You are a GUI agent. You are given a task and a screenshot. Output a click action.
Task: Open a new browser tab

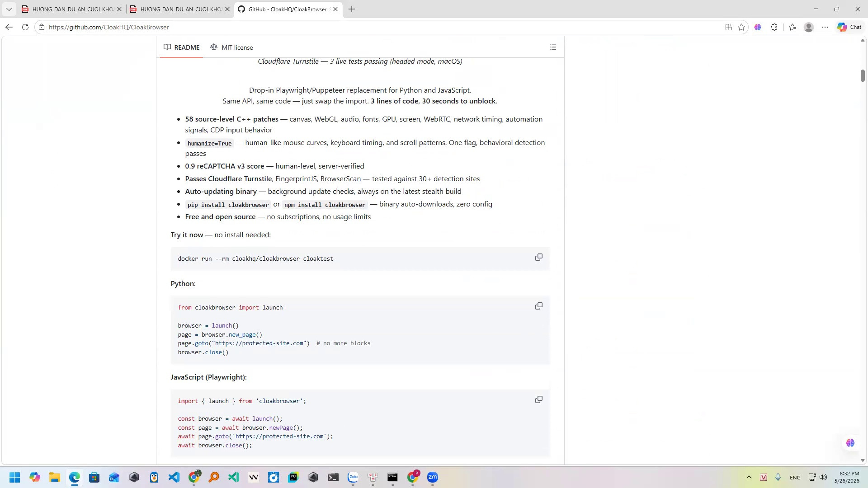pos(352,9)
